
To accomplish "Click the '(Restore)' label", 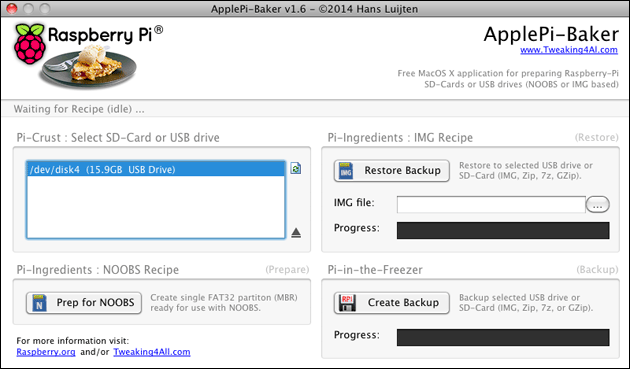I will (x=596, y=137).
